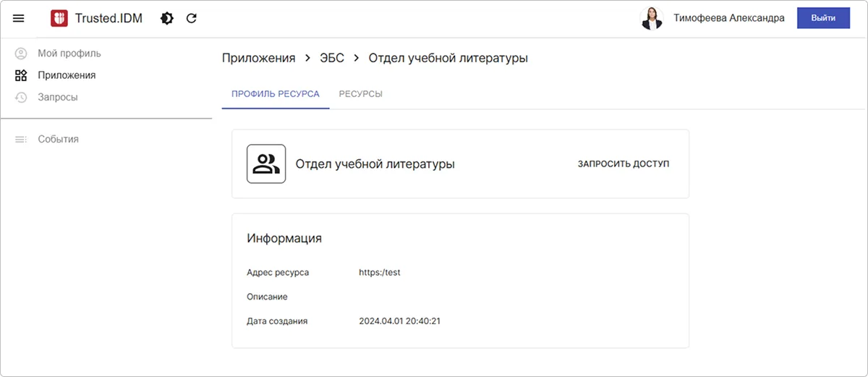Image resolution: width=868 pixels, height=377 pixels.
Task: Click the resource group people icon
Action: pyautogui.click(x=266, y=164)
